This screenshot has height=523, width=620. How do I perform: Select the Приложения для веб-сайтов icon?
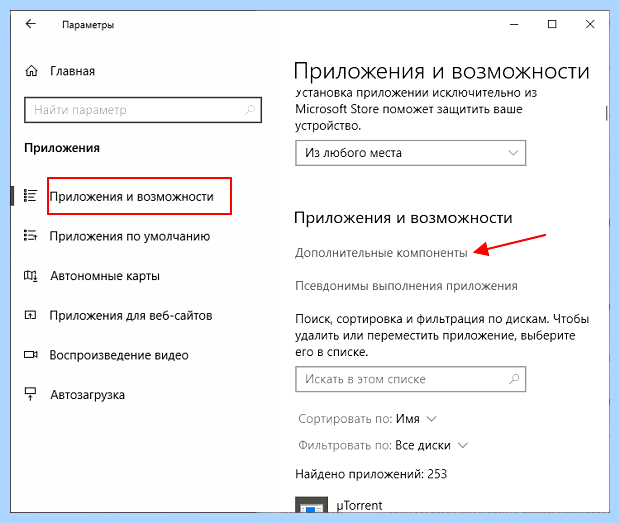click(x=30, y=315)
